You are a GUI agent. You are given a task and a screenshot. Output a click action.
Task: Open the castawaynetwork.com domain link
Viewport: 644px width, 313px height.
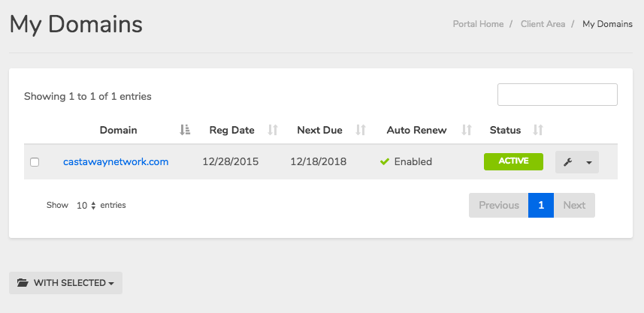[x=116, y=161]
